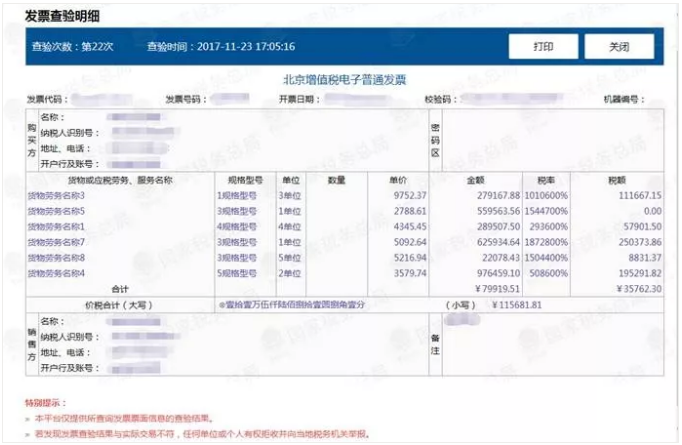Click the 机器编号 label
Image resolution: width=682 pixels, height=445 pixels.
pos(624,100)
